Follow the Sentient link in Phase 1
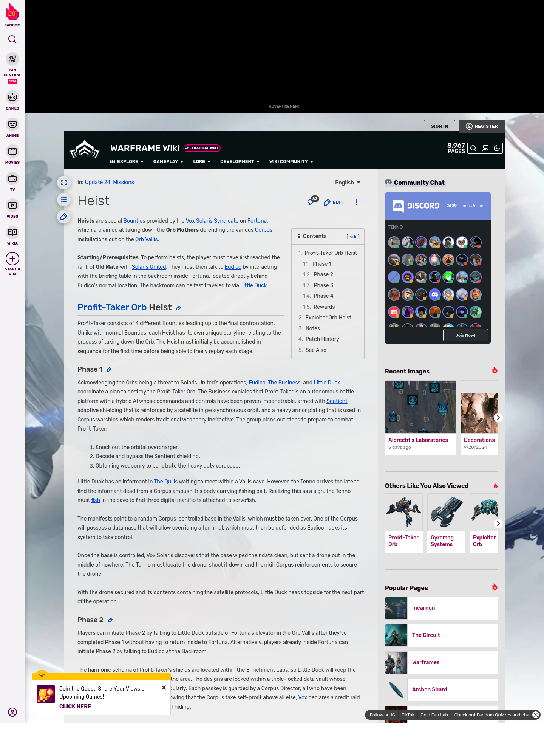This screenshot has height=756, width=544. coord(337,401)
